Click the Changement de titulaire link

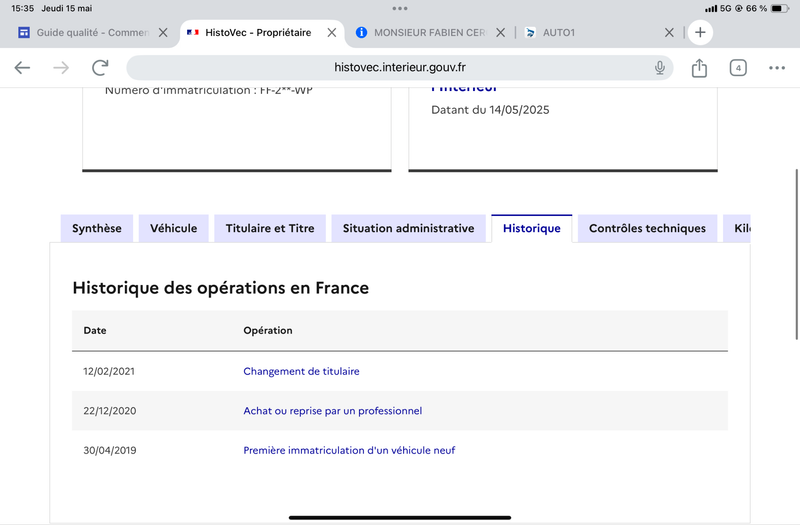[x=301, y=371]
